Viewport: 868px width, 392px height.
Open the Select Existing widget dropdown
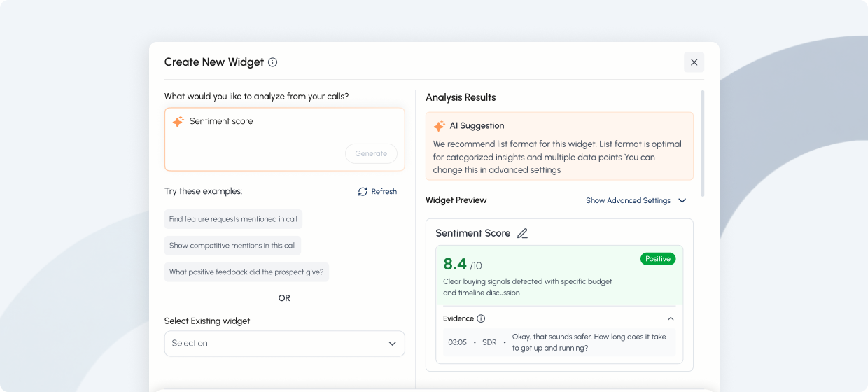point(284,344)
